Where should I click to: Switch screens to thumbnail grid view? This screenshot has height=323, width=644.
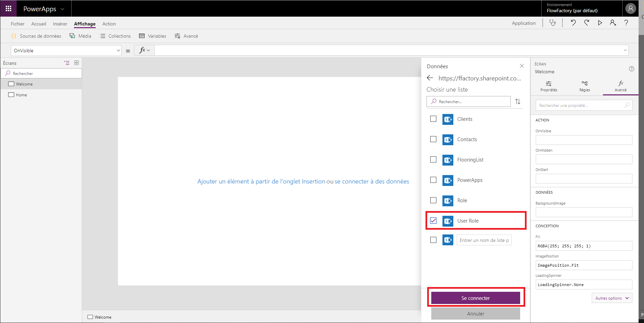click(x=77, y=63)
